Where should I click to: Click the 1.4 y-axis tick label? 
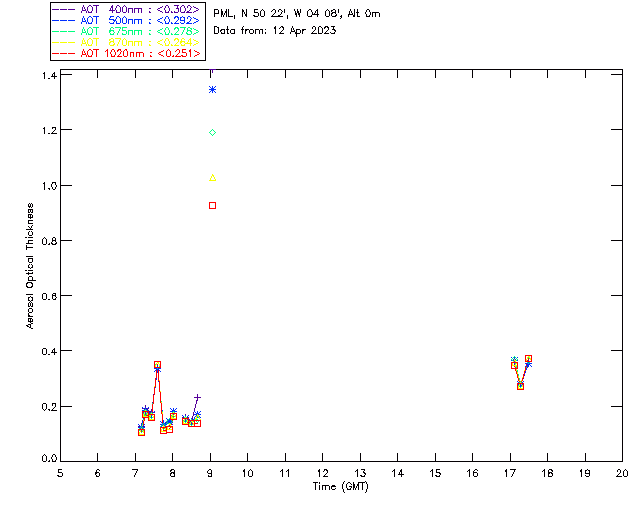tap(49, 75)
